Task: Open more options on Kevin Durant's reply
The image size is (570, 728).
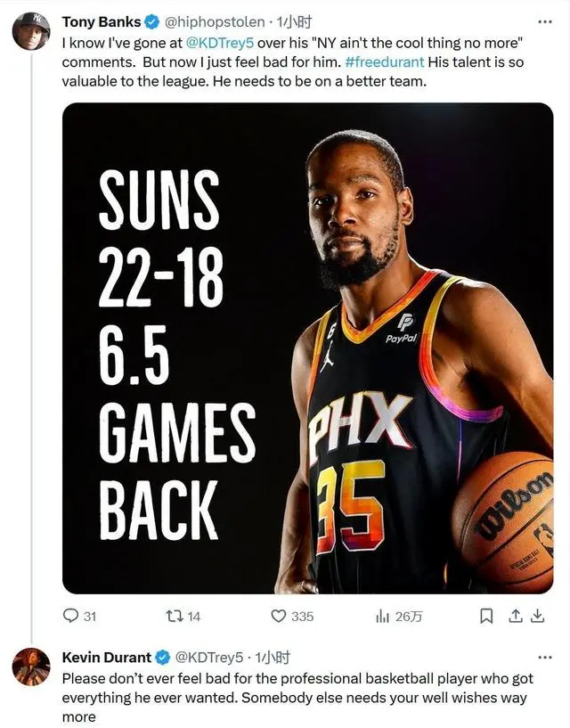Action: 544,658
